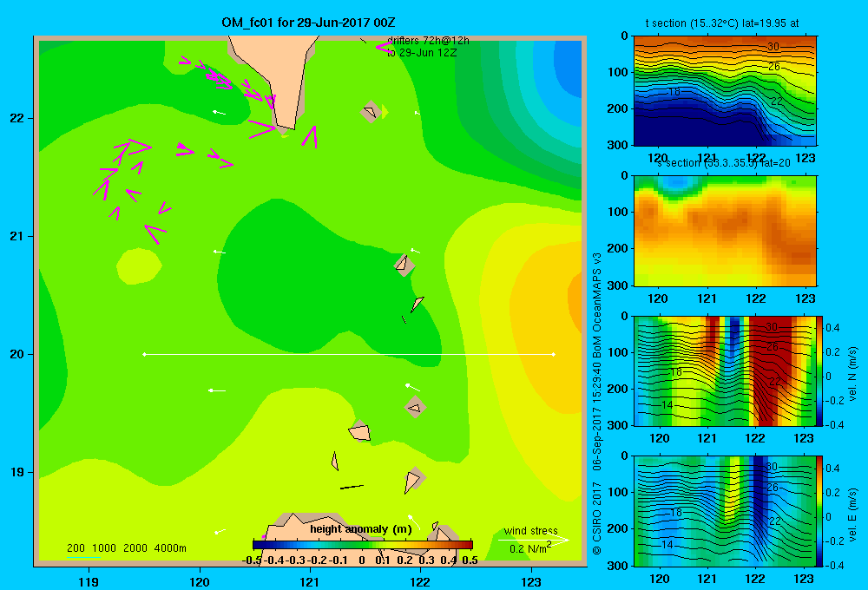Select the "vel. E (m/s)" axis label
Screen dimensions: 868x590
point(853,515)
